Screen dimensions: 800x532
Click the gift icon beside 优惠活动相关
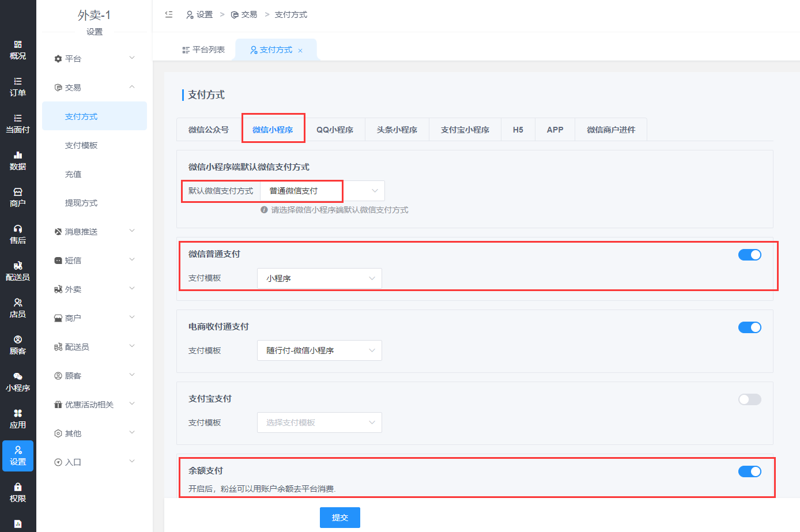58,405
